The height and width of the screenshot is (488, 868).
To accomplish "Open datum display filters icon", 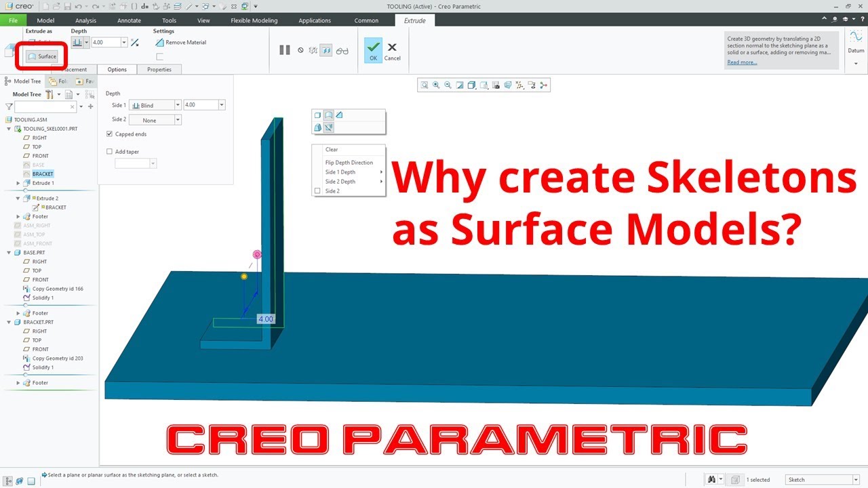I will [519, 85].
